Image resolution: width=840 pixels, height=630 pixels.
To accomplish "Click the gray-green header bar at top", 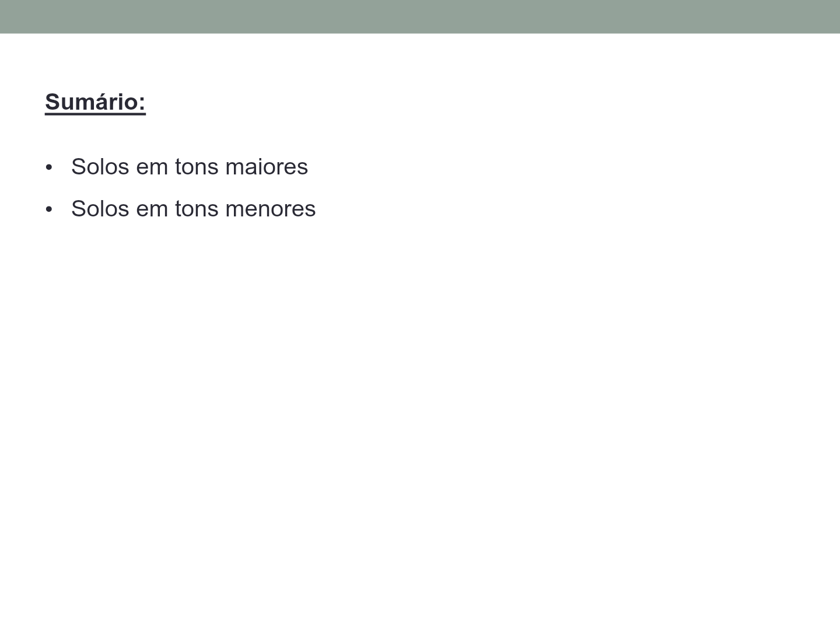I will point(420,16).
